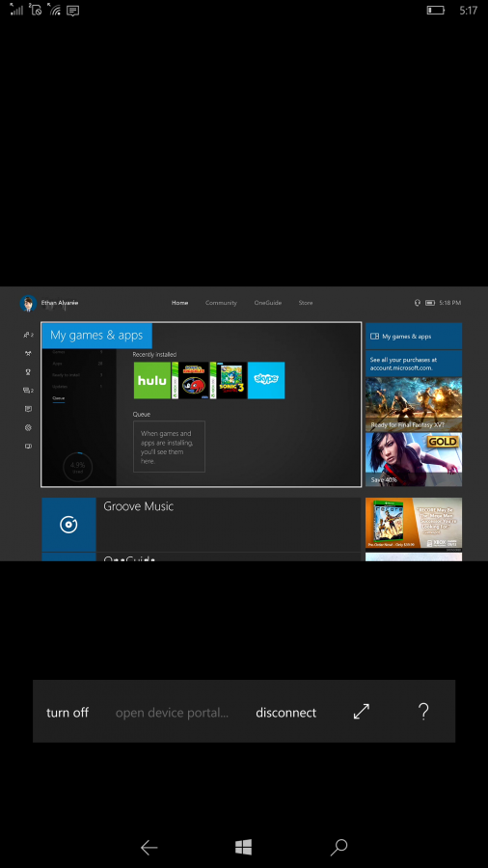
Task: Open the help question mark icon
Action: 423,712
